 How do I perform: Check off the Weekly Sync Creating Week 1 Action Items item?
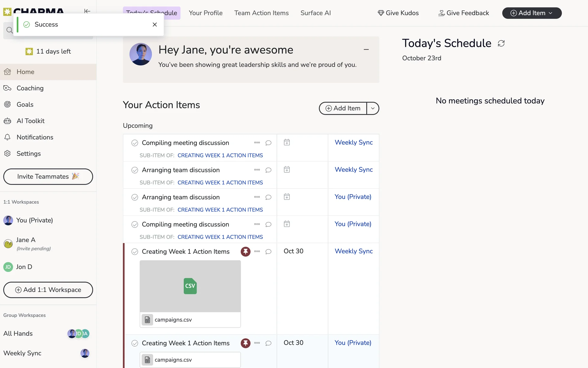click(135, 252)
